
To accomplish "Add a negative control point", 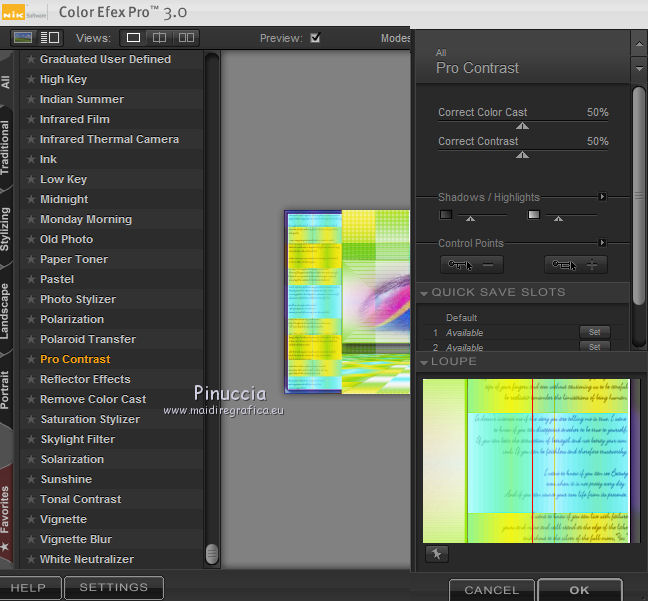I will (x=472, y=265).
